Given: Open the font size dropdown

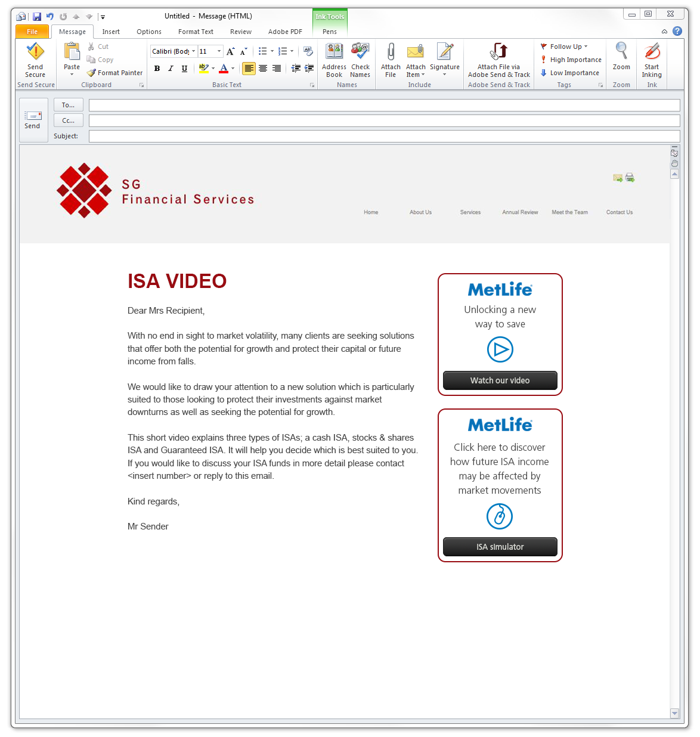Looking at the screenshot, I should (219, 51).
